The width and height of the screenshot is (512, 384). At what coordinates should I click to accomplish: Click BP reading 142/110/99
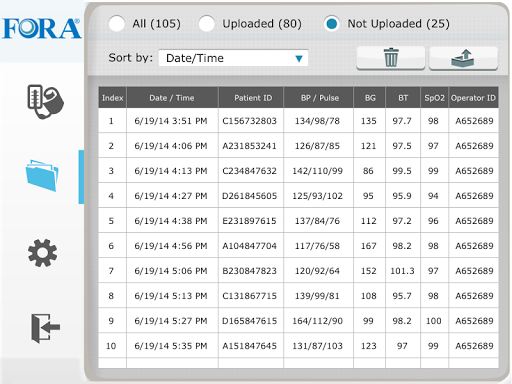pos(317,171)
